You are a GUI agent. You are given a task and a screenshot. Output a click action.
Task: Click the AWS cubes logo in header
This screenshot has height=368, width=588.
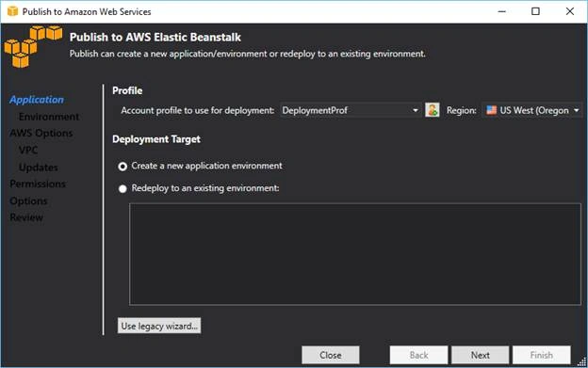33,46
